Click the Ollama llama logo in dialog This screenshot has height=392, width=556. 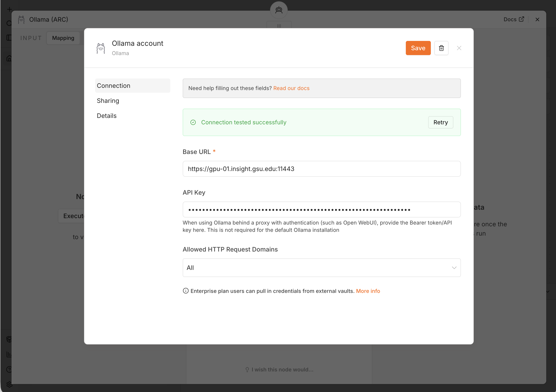(101, 48)
